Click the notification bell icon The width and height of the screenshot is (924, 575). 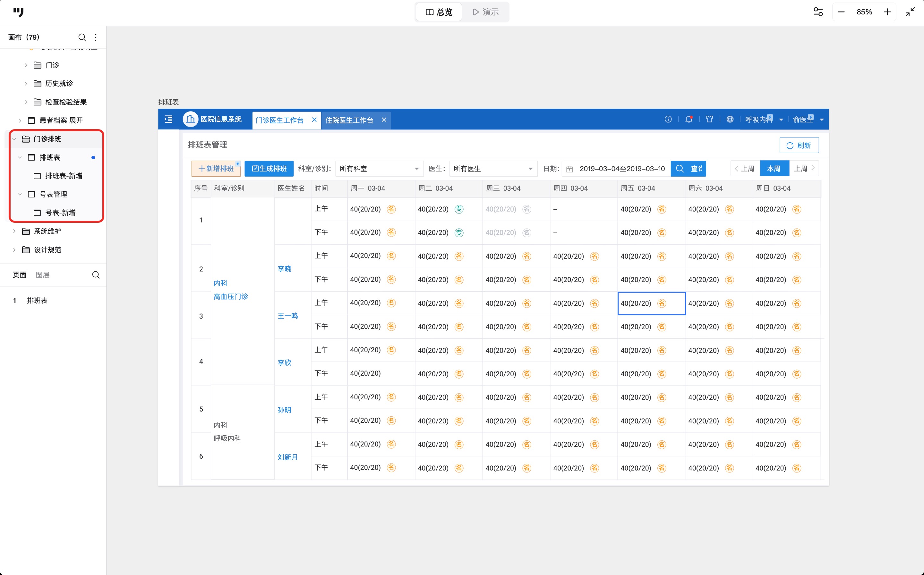tap(689, 120)
